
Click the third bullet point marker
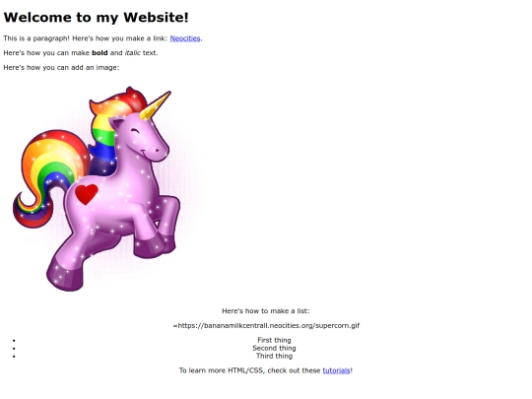point(14,357)
